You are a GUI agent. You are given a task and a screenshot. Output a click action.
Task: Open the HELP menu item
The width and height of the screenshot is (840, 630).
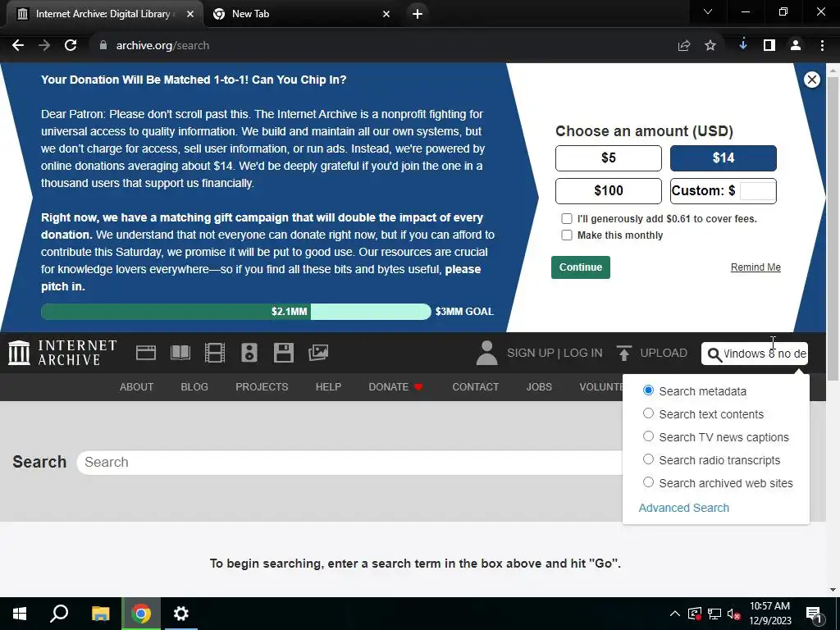[328, 387]
